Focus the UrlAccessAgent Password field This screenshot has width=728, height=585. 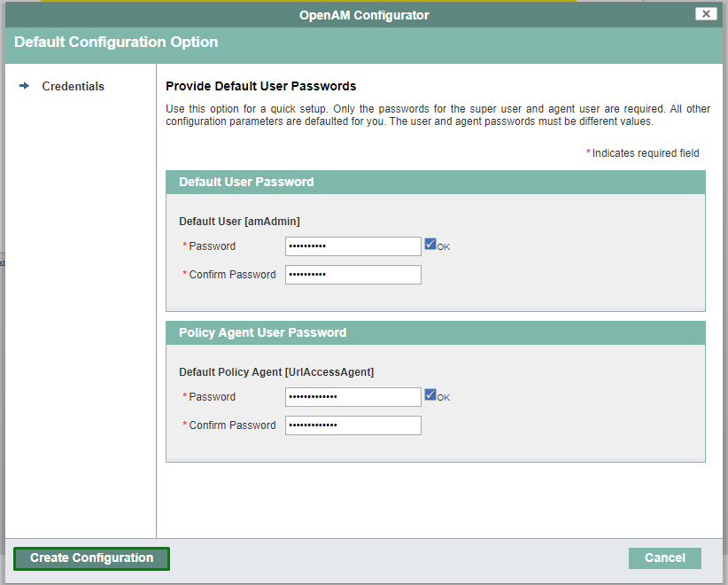click(x=352, y=397)
